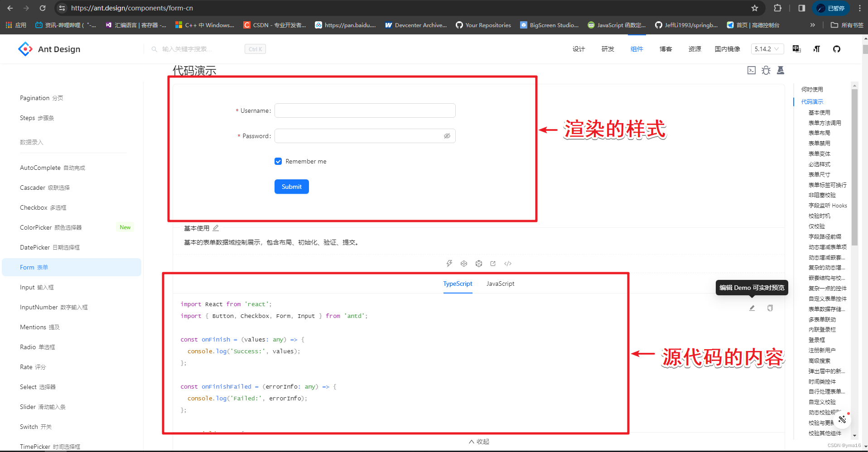This screenshot has height=452, width=868.
Task: Open the version dropdown showing 5.14.2
Action: (x=767, y=48)
